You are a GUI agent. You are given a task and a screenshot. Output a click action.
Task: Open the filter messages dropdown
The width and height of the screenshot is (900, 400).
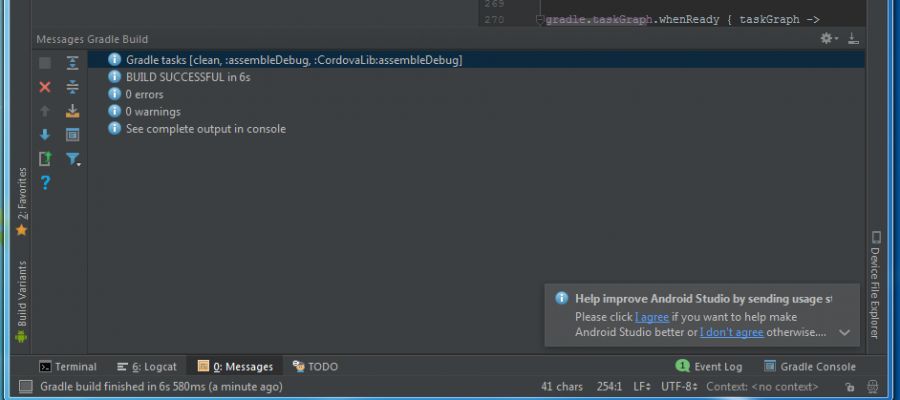(x=73, y=159)
